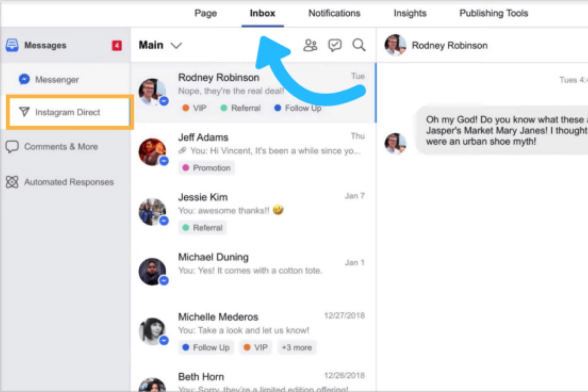Go to the Publishing Tools tab
588x392 pixels.
click(x=494, y=13)
